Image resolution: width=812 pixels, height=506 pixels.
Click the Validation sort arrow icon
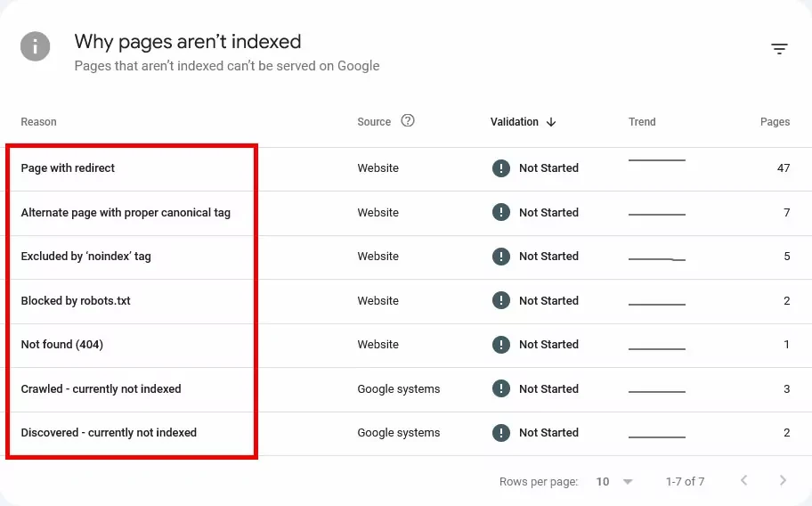pos(551,122)
